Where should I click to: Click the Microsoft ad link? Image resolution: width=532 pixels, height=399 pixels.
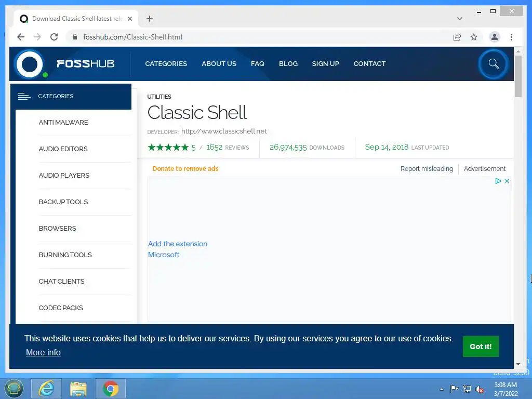click(x=164, y=255)
